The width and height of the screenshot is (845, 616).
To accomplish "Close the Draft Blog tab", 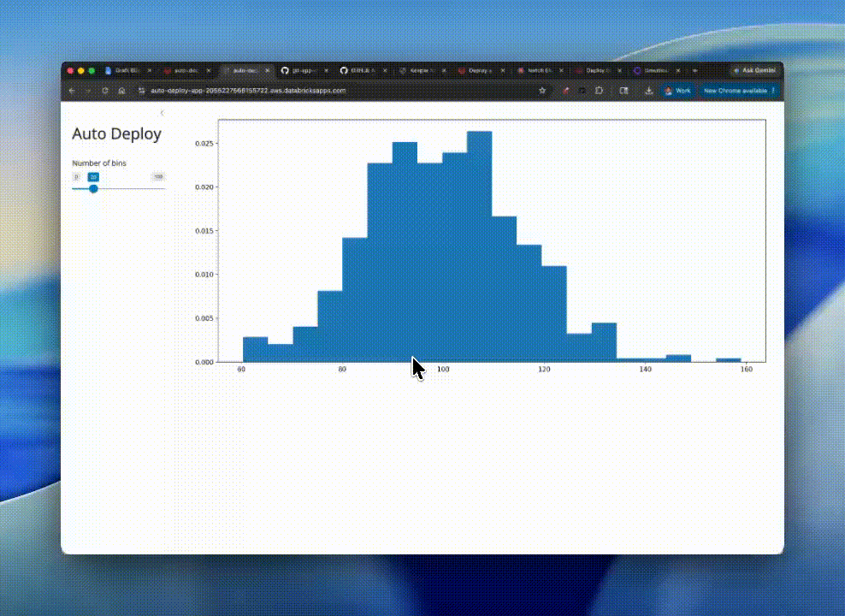I will pyautogui.click(x=150, y=71).
